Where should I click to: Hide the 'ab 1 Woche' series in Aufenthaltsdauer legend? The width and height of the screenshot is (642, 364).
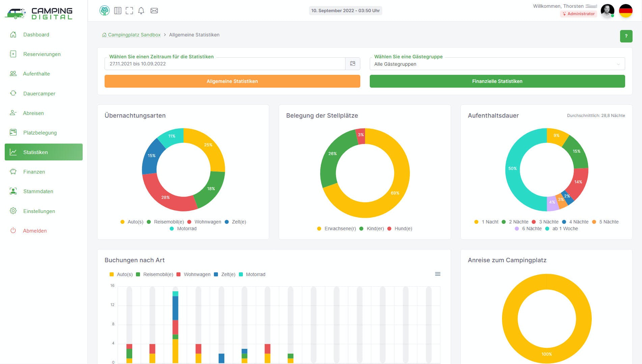pyautogui.click(x=565, y=229)
